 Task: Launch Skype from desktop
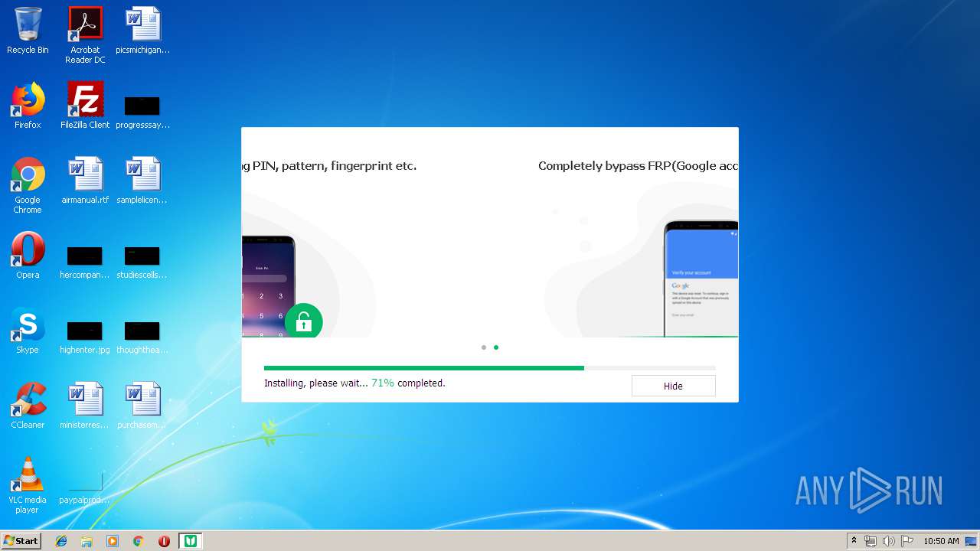pyautogui.click(x=28, y=331)
